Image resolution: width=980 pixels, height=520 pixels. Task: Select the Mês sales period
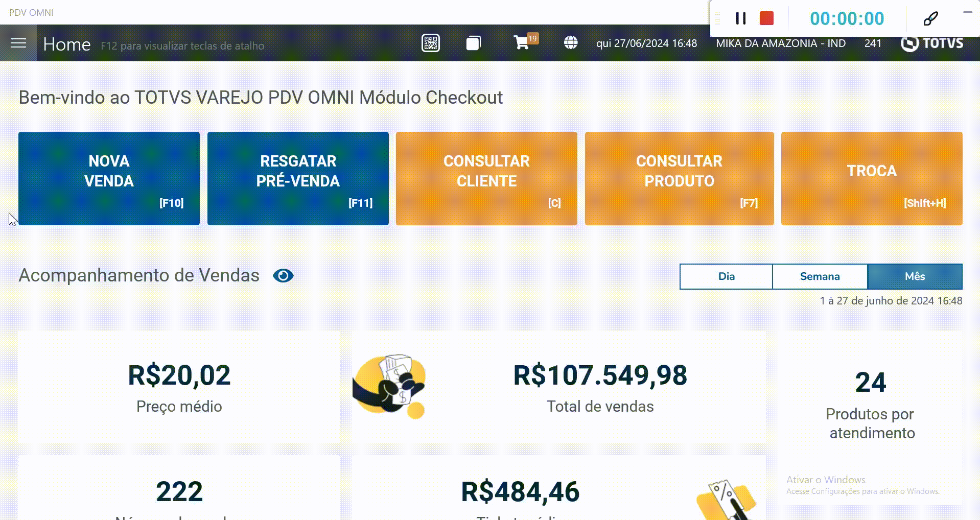pyautogui.click(x=915, y=276)
